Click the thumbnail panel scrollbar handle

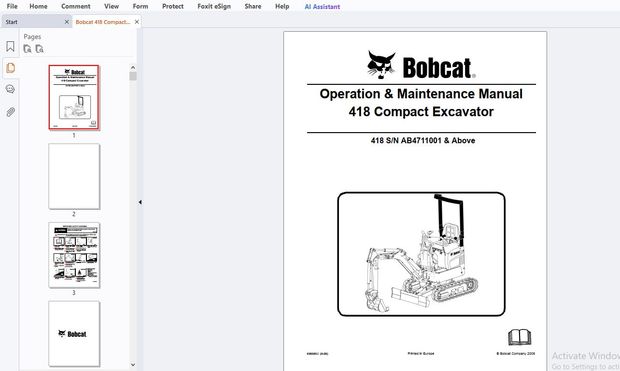pyautogui.click(x=133, y=76)
